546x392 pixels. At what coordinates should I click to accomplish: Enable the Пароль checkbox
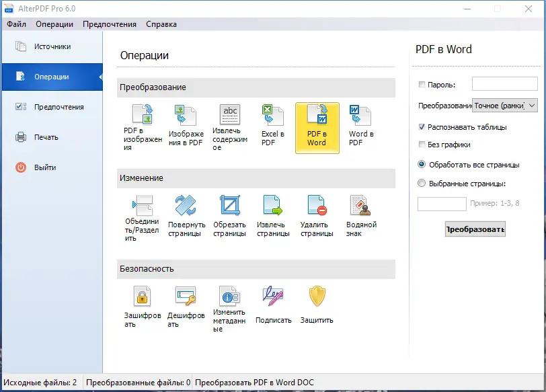pos(422,85)
